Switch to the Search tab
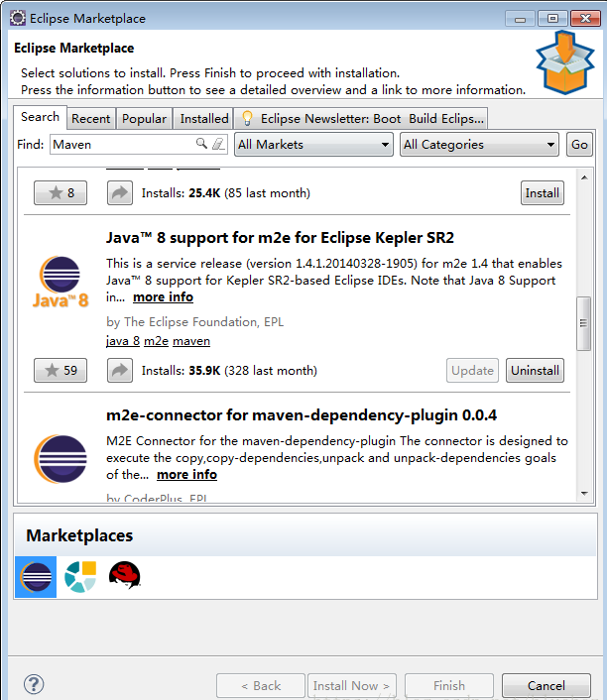607x700 pixels. pos(40,117)
